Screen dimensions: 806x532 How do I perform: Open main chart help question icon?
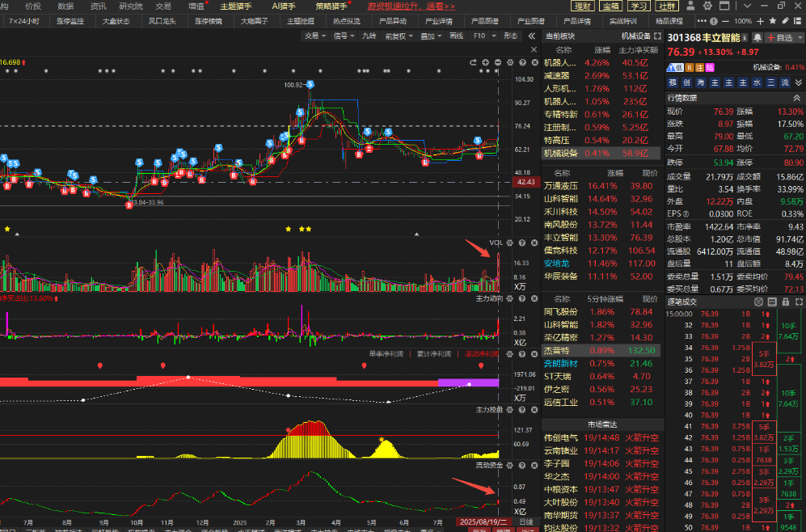[x=522, y=62]
